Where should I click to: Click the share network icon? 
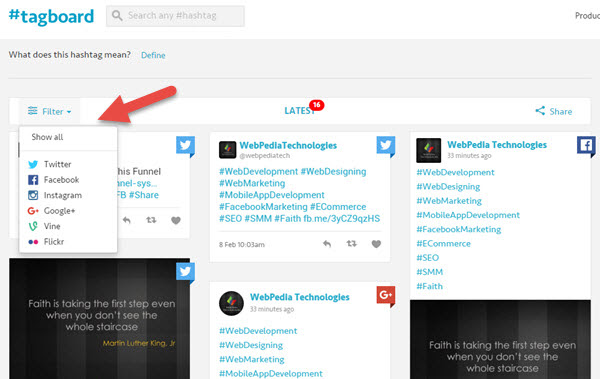540,111
